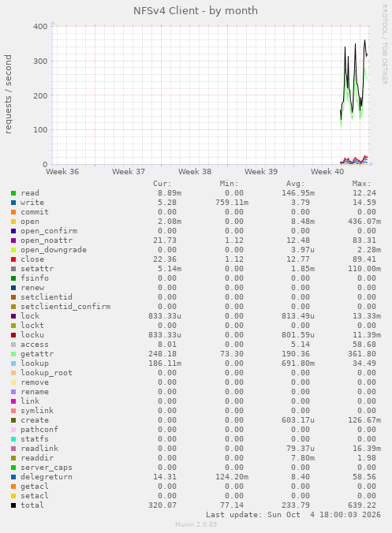Click the Week 38 axis label
Screen dimensions: 392x533
(x=195, y=172)
